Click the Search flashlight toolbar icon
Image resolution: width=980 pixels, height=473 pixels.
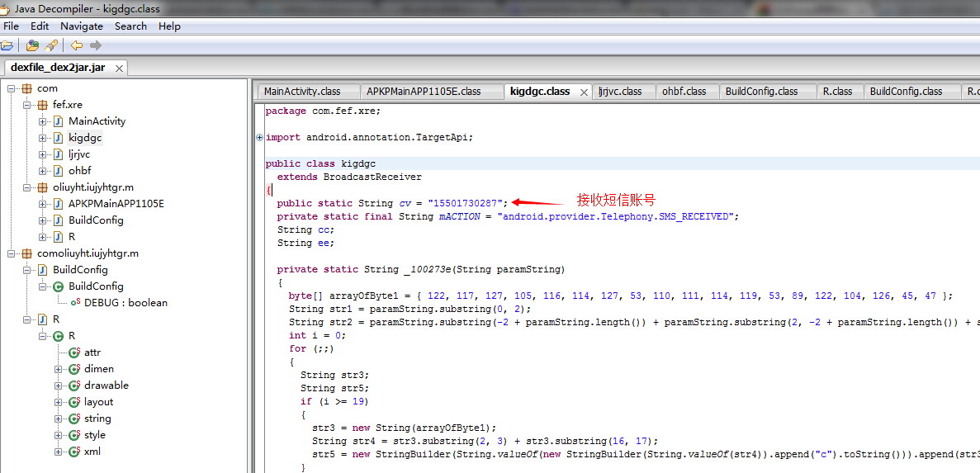[51, 45]
